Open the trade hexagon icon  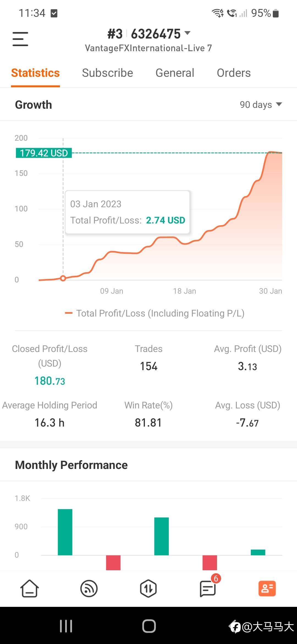tap(148, 588)
